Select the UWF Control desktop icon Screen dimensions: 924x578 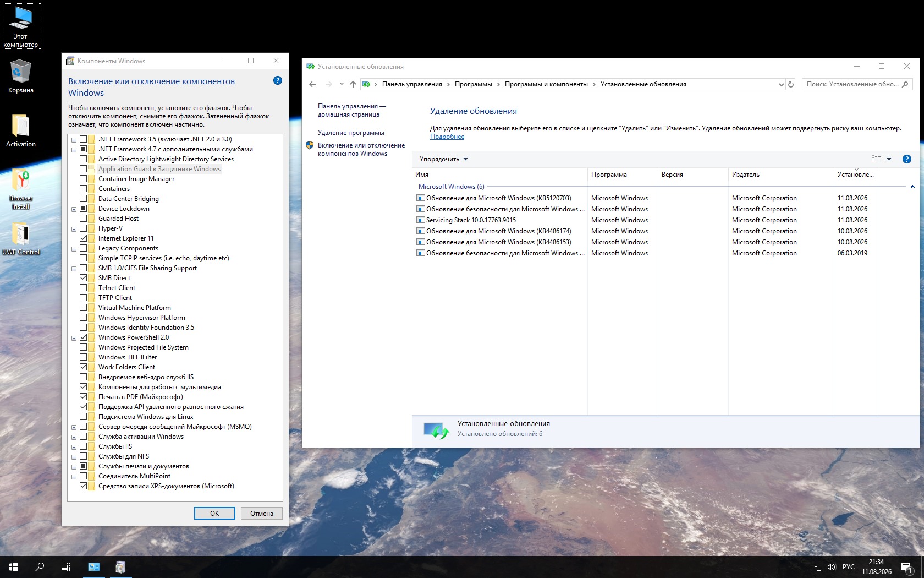(x=21, y=238)
